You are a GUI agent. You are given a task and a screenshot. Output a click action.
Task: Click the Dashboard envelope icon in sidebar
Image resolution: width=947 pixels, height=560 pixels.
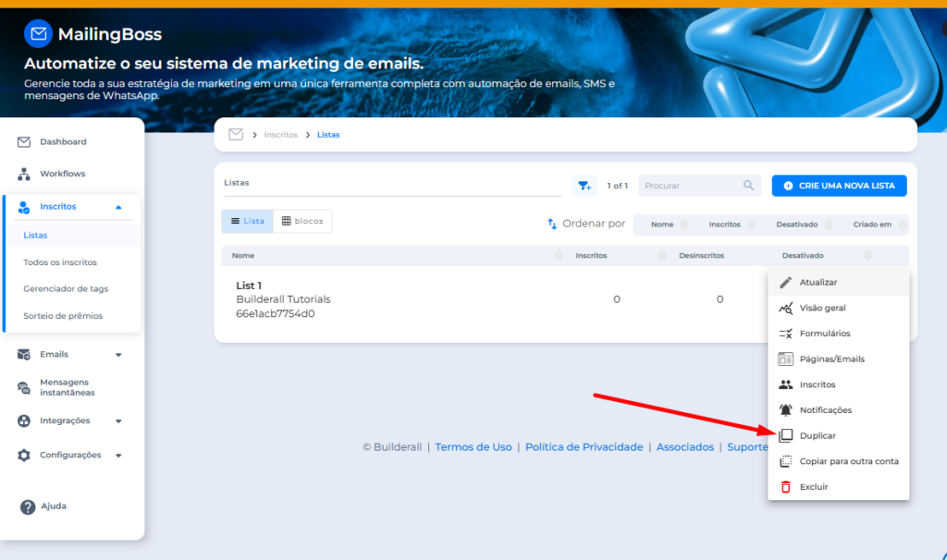[x=24, y=142]
